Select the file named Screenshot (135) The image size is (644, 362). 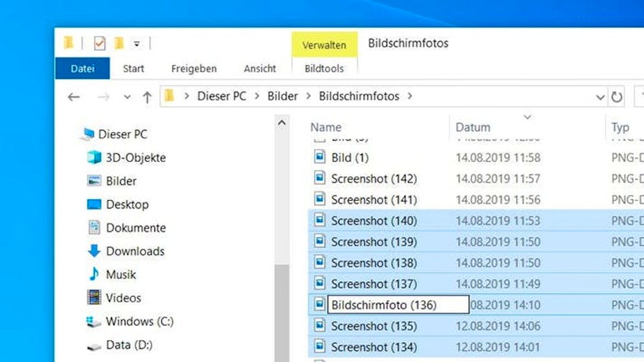[374, 326]
